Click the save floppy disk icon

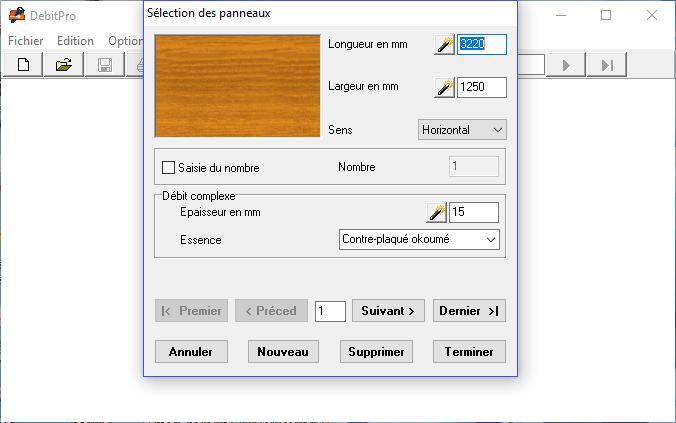(x=105, y=65)
